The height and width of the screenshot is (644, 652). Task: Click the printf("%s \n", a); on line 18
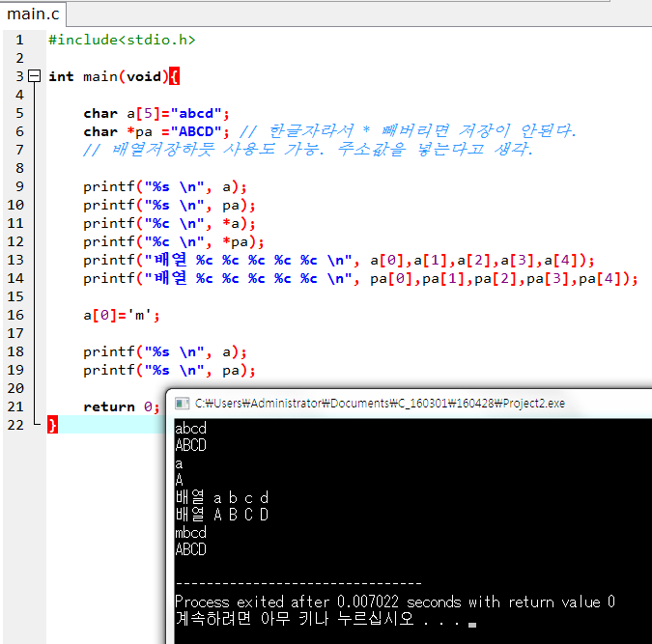[165, 352]
